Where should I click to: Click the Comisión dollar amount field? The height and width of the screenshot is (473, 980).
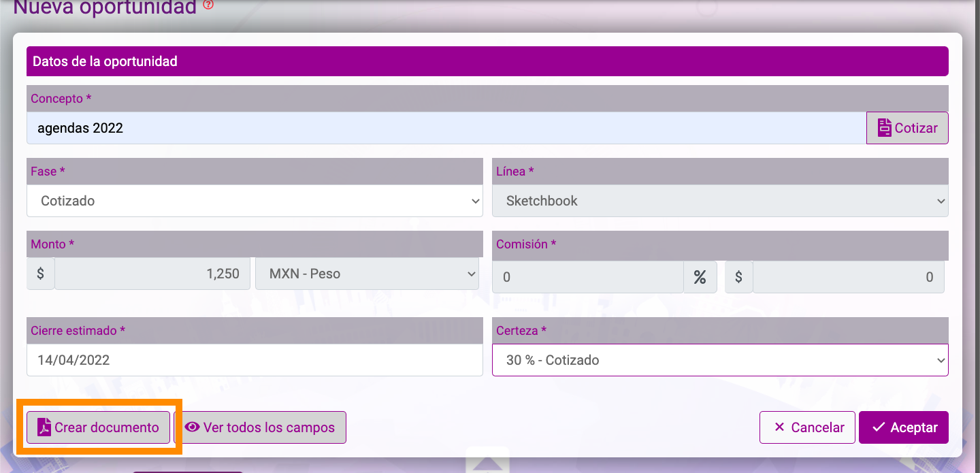click(848, 277)
